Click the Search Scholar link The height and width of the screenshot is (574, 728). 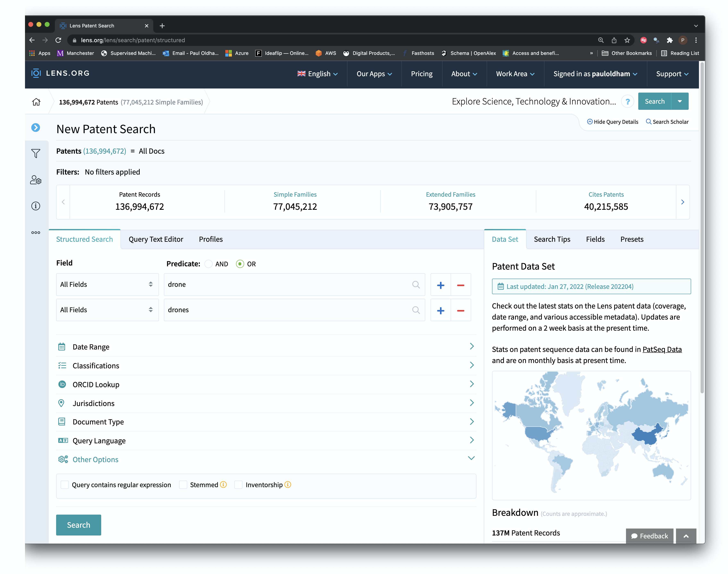tap(667, 122)
